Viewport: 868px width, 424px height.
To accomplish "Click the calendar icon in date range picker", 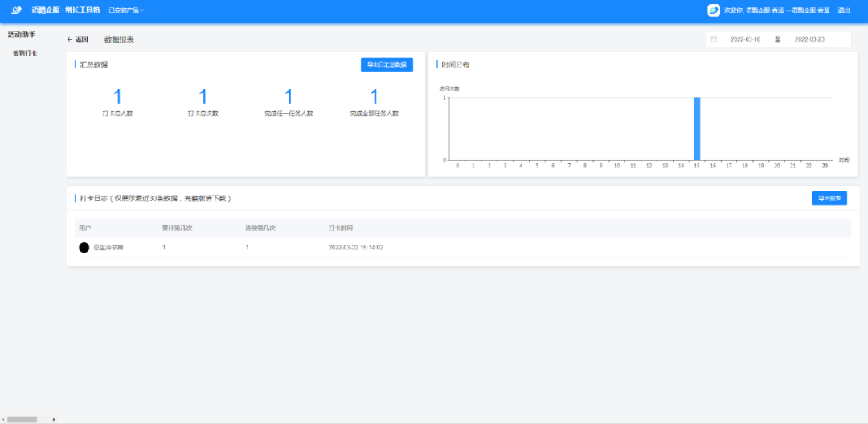I will click(x=714, y=39).
